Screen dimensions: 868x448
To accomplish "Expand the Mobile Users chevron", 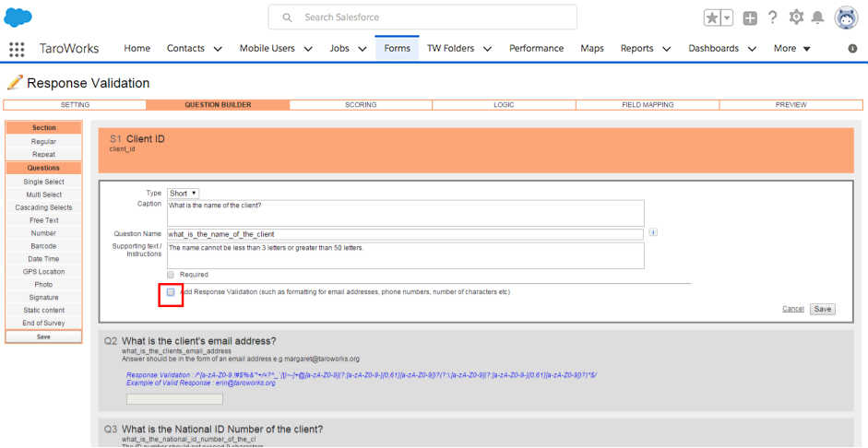I will pyautogui.click(x=308, y=49).
